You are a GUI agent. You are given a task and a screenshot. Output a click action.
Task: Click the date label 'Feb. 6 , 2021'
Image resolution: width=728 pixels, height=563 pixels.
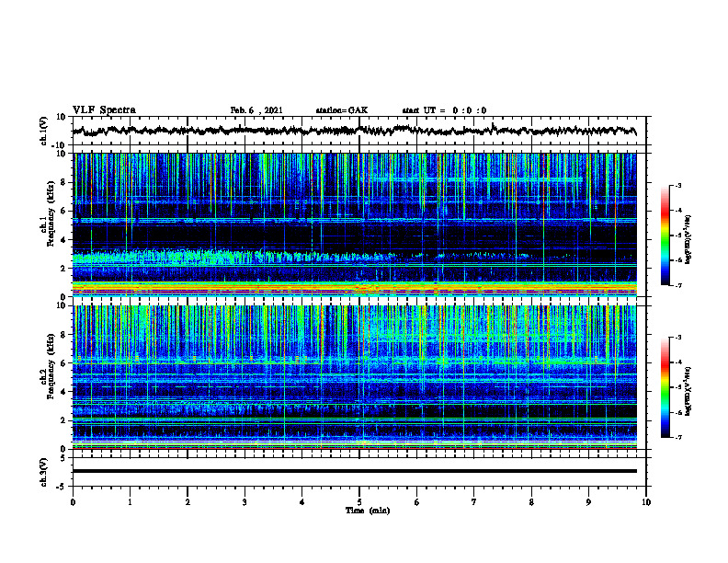(256, 110)
